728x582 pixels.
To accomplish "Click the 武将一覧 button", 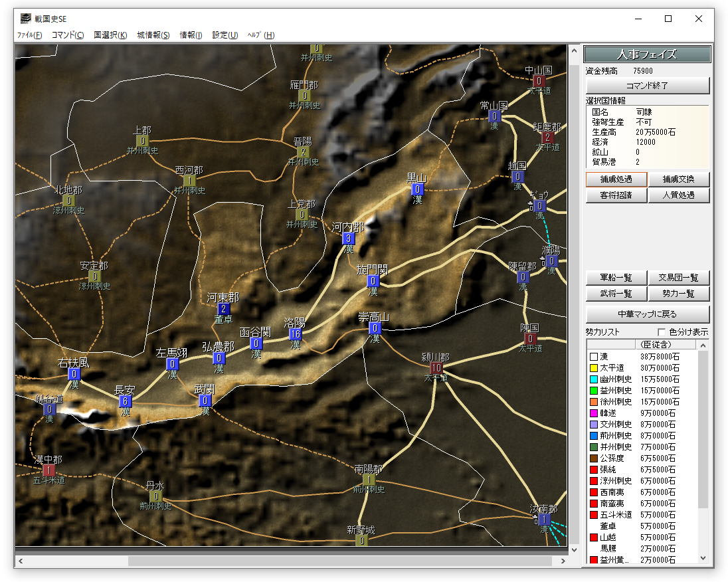I will click(615, 294).
